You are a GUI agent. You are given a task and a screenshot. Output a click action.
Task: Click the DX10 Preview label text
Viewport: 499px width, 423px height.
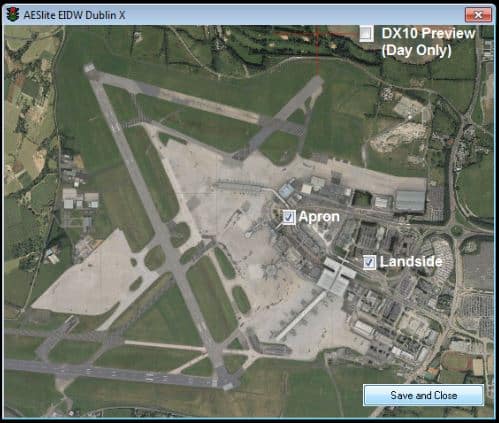[x=428, y=33]
